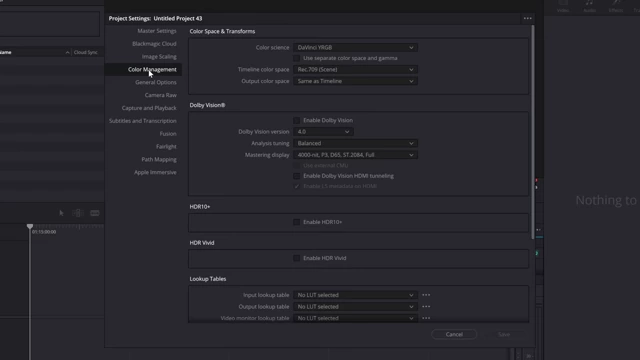Open Subtitles and Transcription settings
Image resolution: width=640 pixels, height=360 pixels.
coord(142,121)
